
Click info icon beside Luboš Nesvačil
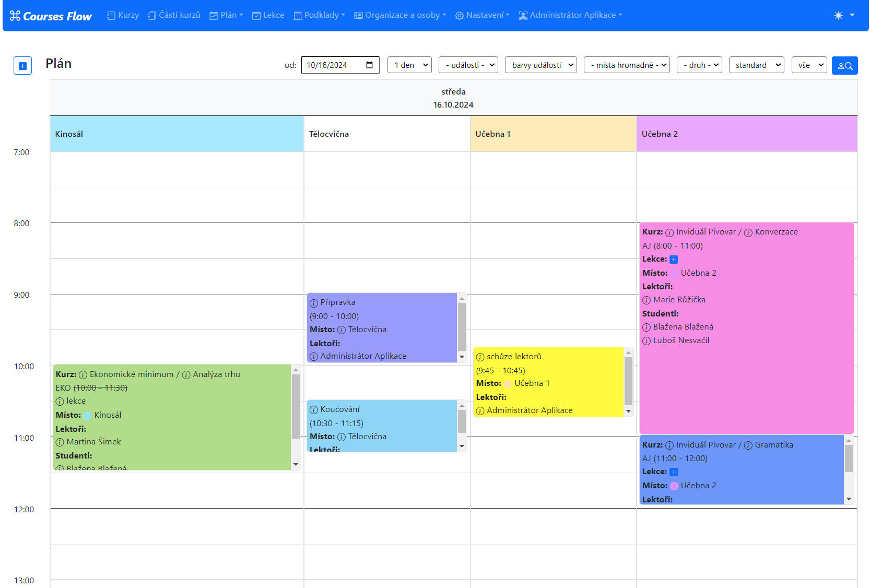646,341
